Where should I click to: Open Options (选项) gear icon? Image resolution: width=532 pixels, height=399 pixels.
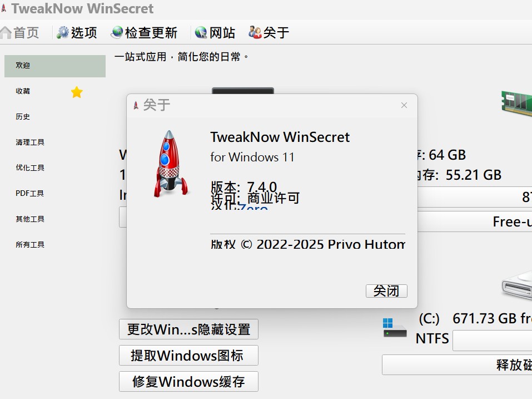[x=63, y=33]
